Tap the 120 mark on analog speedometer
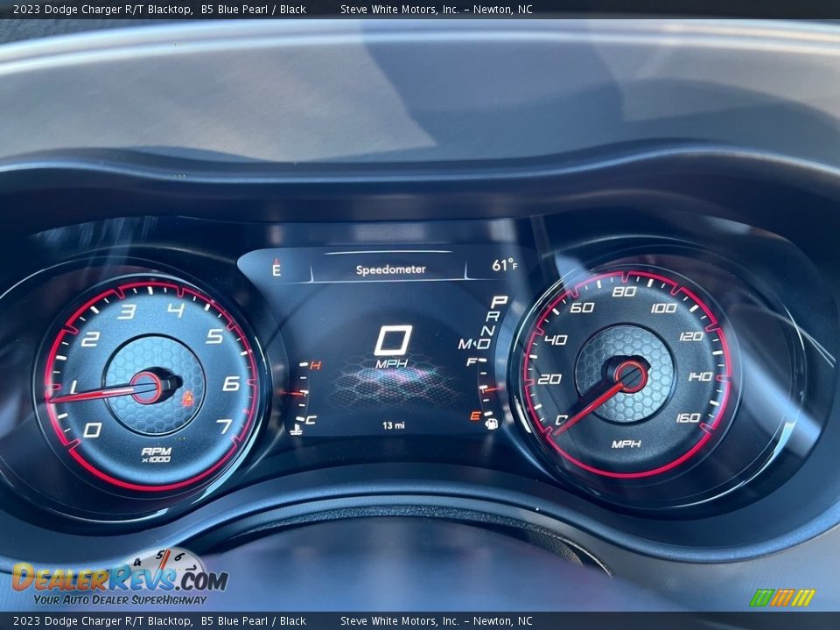Screen dimensions: 840x630 coord(691,336)
